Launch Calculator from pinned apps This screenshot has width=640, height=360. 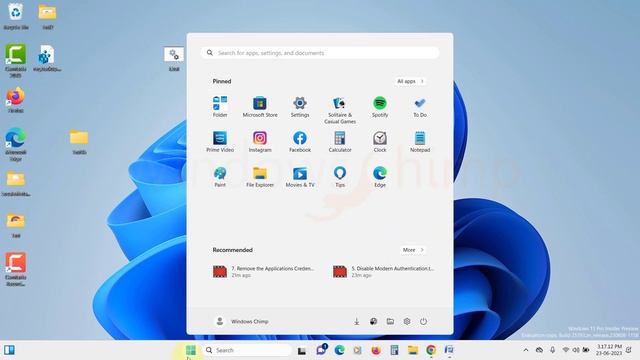[340, 142]
